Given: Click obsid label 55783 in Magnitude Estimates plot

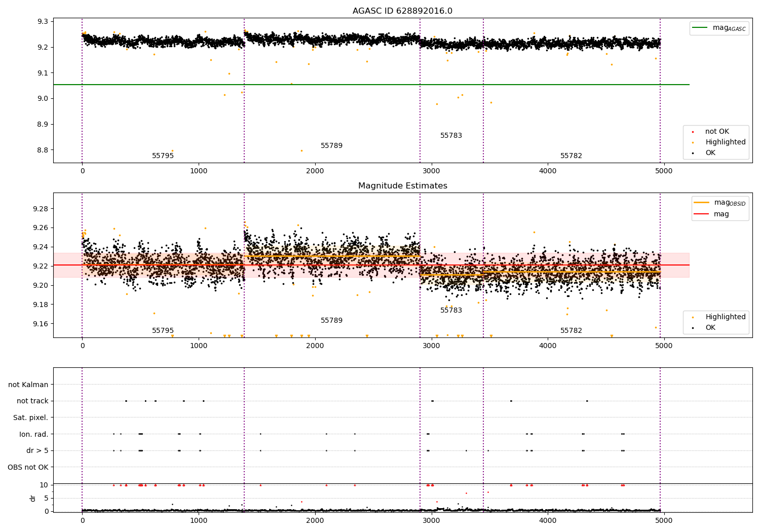Looking at the screenshot, I should tap(451, 311).
